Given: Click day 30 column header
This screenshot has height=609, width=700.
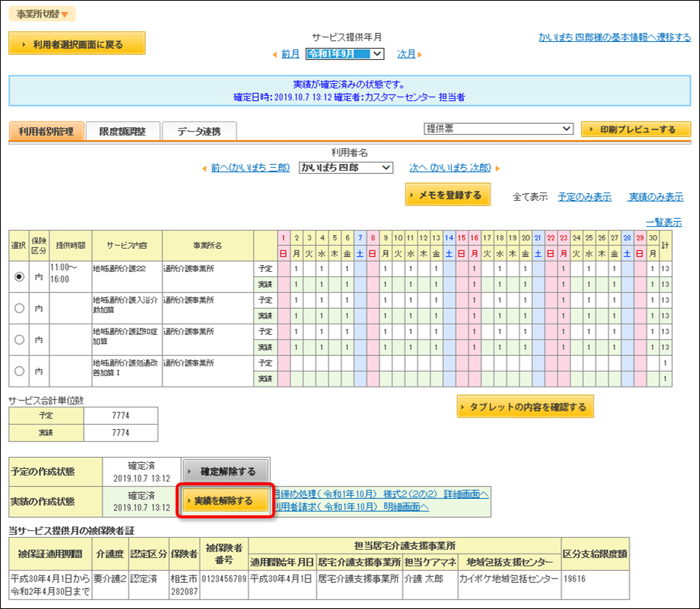Looking at the screenshot, I should click(653, 237).
